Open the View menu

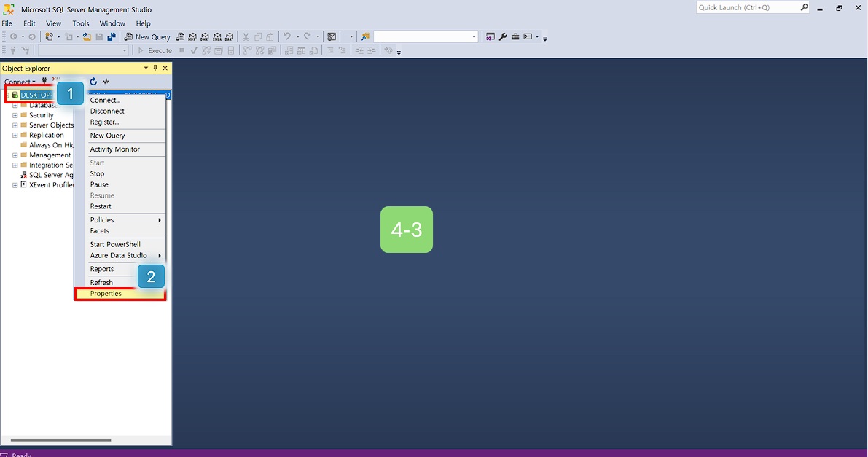click(x=54, y=23)
